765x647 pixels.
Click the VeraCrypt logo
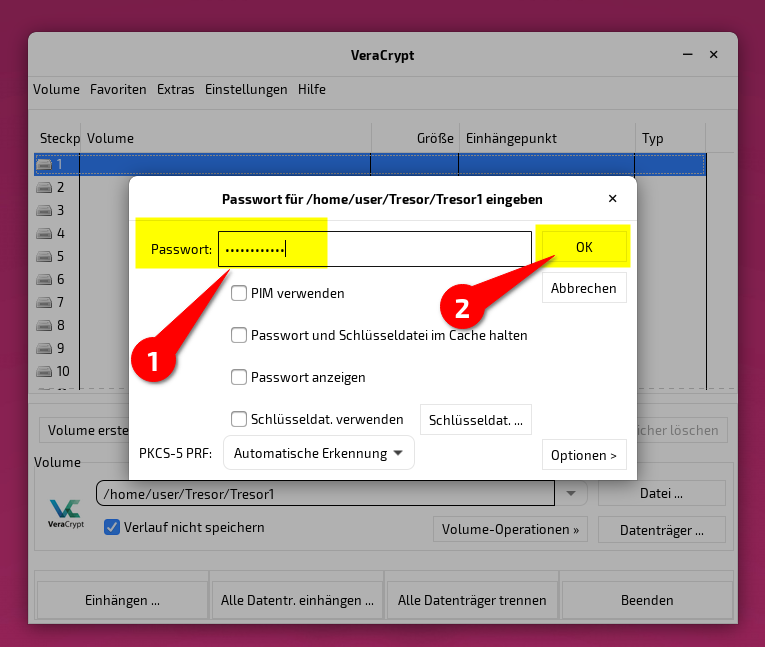(66, 513)
